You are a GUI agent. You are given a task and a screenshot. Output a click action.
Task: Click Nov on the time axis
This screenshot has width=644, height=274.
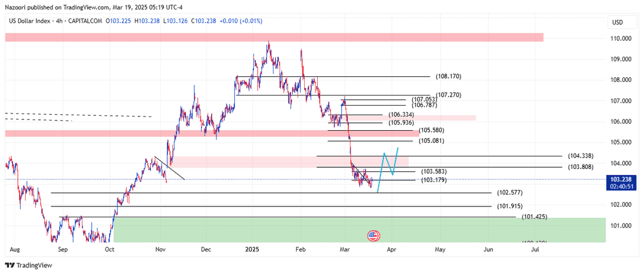[x=160, y=250]
